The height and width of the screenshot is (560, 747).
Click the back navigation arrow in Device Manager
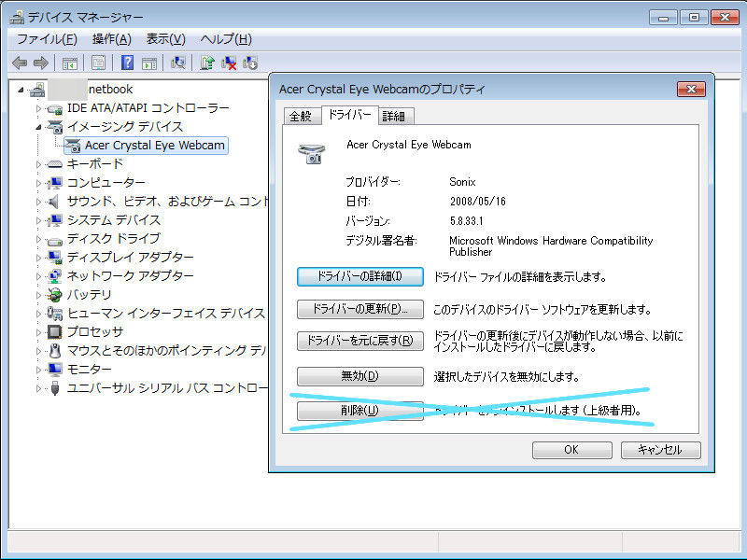21,63
